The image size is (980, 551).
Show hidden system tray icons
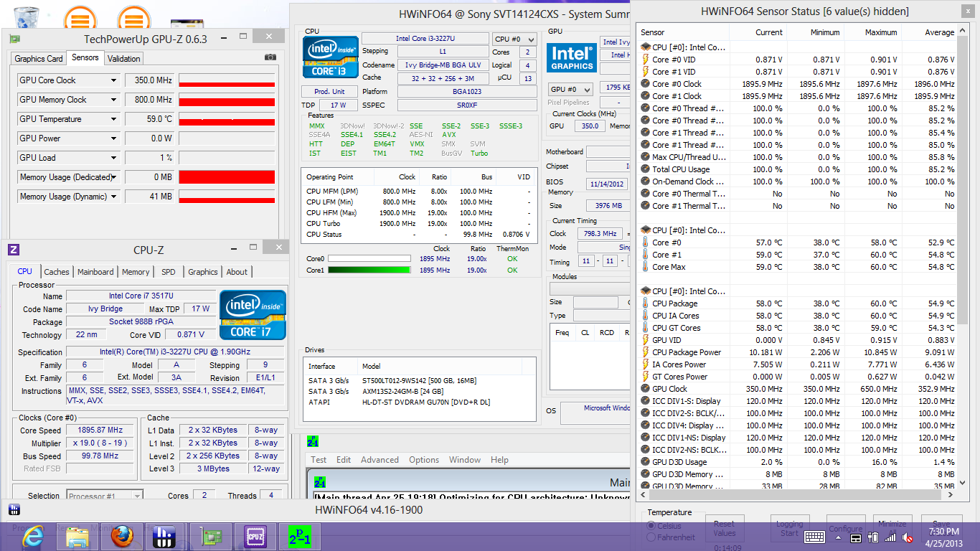[837, 537]
